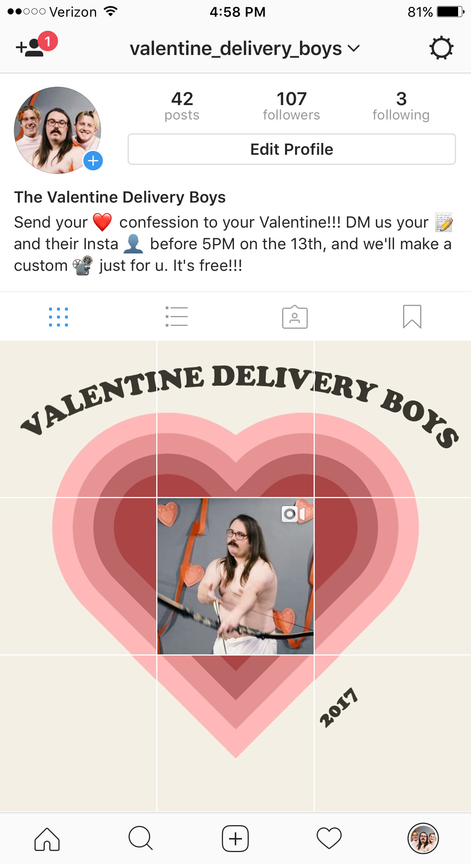Open the saved bookmarks tab
Screen dimensions: 471x868
coord(412,317)
